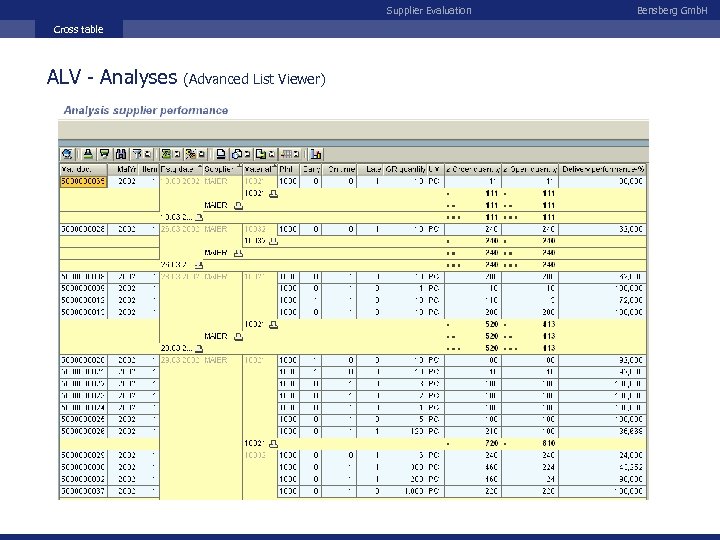720x540 pixels.
Task: Collapse the material subtotal row showing 111
Action: 273,194
